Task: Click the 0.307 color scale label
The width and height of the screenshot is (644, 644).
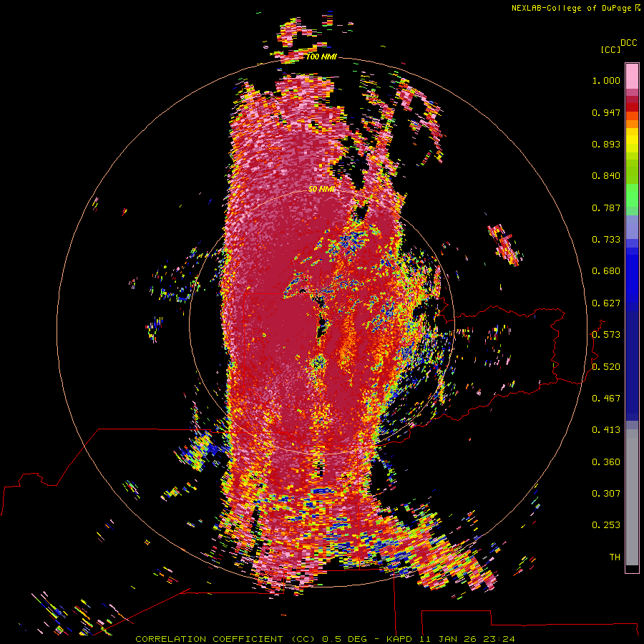Action: click(x=606, y=494)
